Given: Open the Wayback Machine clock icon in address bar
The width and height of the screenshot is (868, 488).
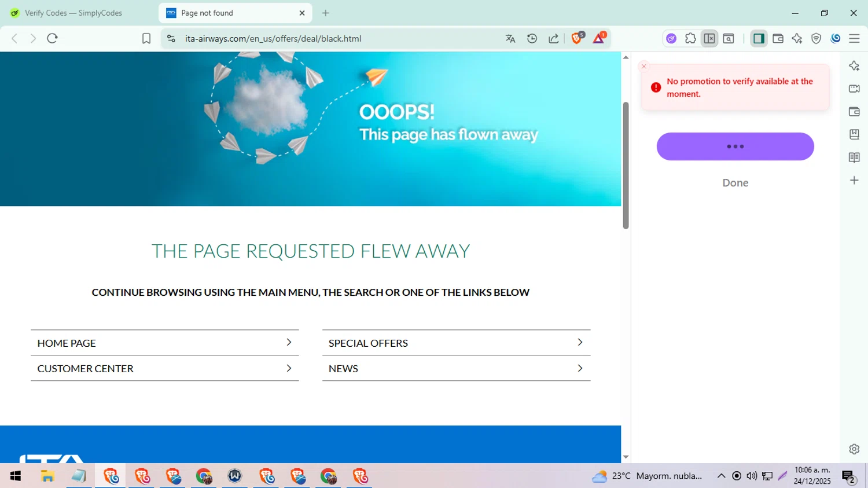Looking at the screenshot, I should point(532,38).
